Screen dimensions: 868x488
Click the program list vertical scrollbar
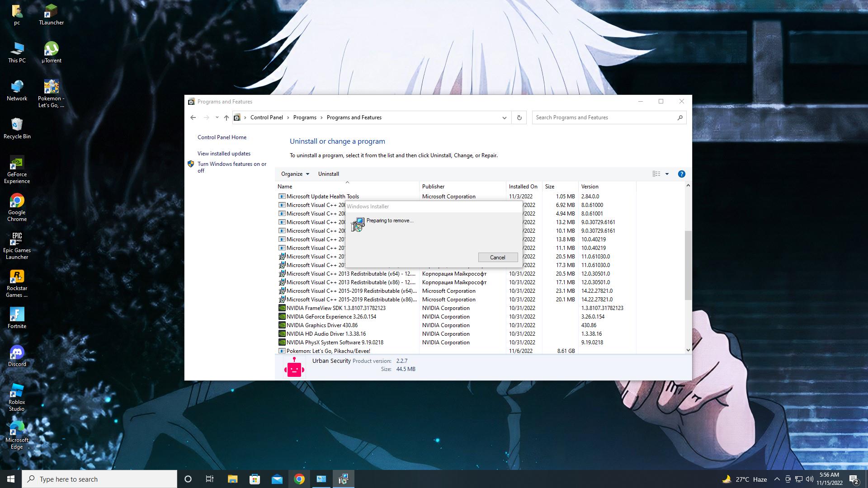click(x=688, y=265)
